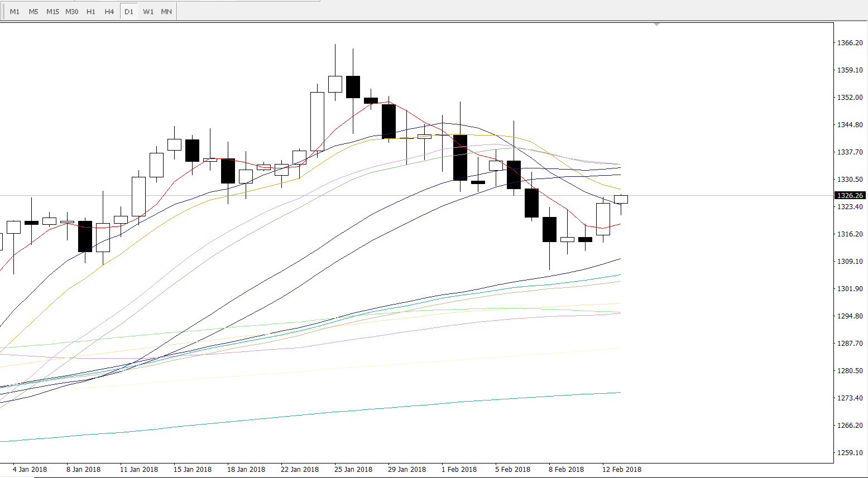Select the lowest teal moving average line
This screenshot has height=478, width=868.
click(x=335, y=412)
